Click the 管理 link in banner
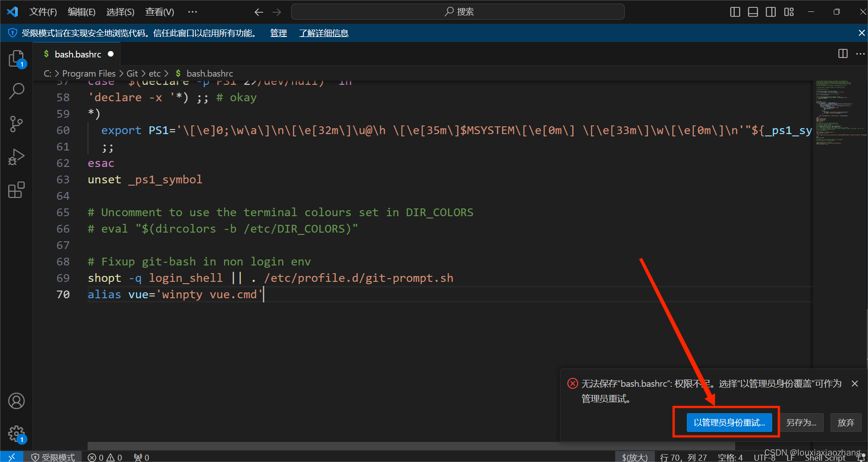868x462 pixels. (x=278, y=33)
